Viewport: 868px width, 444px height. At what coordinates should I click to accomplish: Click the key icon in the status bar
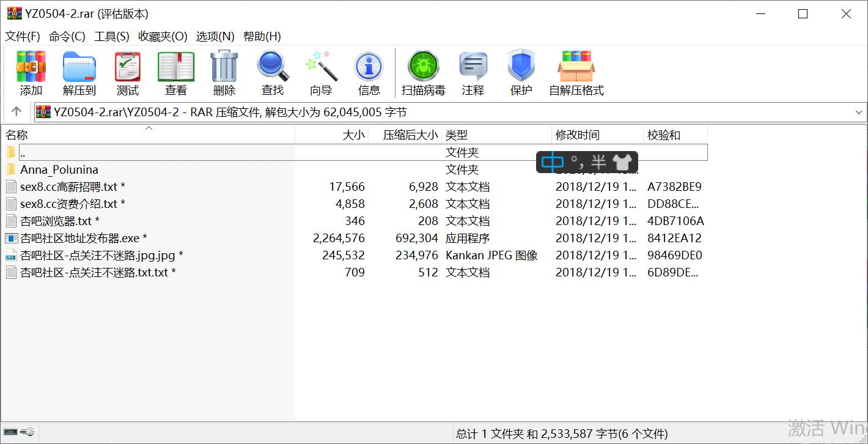pyautogui.click(x=27, y=432)
